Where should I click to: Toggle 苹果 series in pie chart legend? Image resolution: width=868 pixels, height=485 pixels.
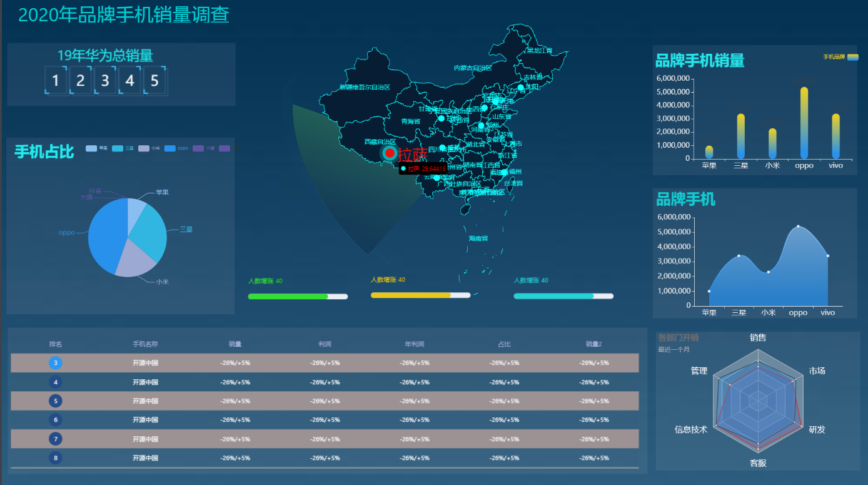pyautogui.click(x=96, y=148)
